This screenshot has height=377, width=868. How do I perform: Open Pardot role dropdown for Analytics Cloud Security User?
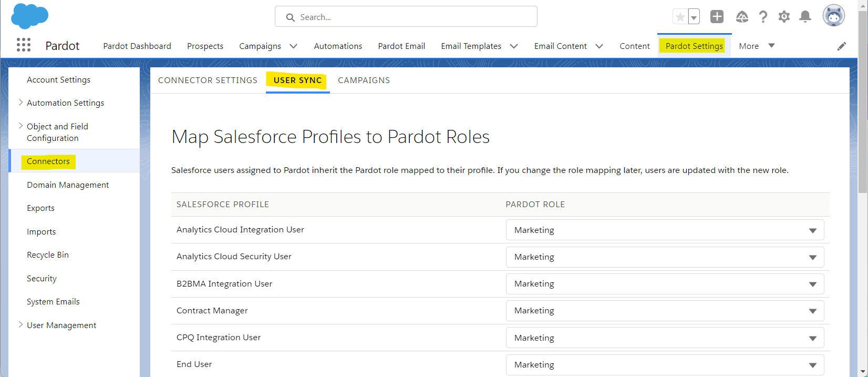coord(665,257)
